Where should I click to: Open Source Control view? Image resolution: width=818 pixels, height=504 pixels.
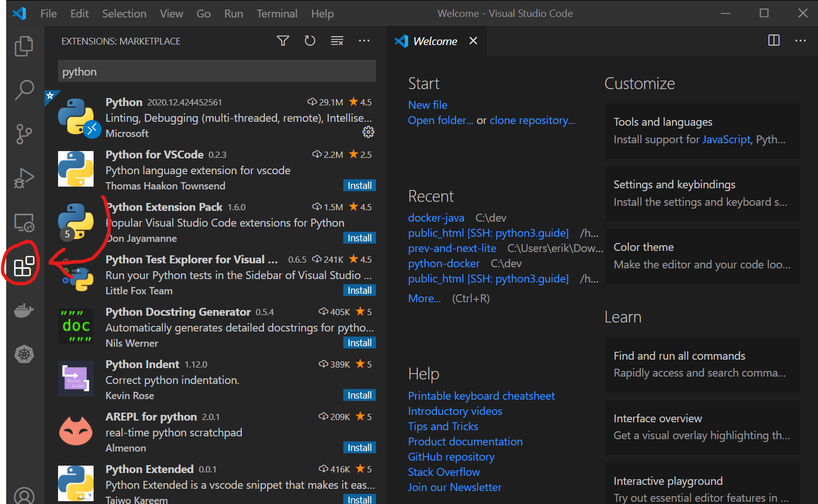[x=24, y=134]
